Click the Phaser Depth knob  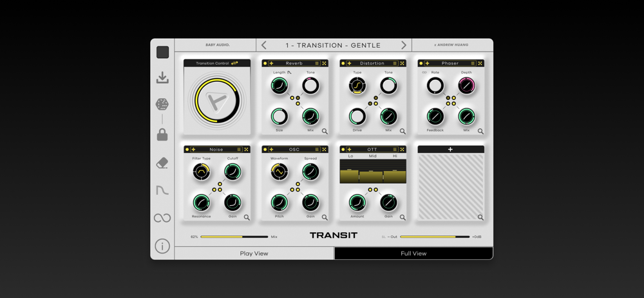coord(466,86)
